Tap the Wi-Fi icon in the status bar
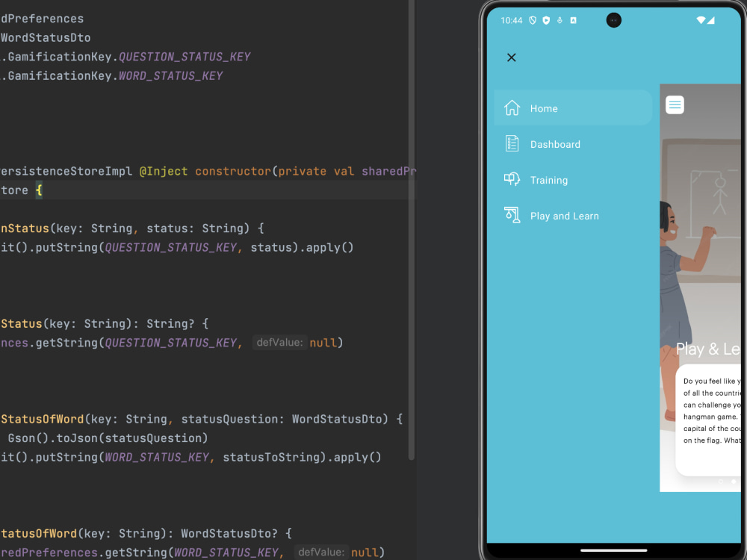747x560 pixels. [x=701, y=20]
